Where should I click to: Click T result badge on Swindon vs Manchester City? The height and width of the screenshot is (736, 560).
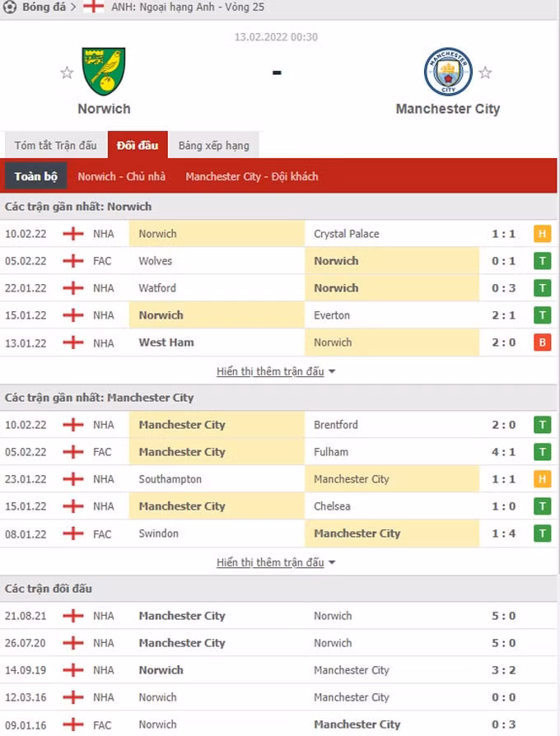[542, 533]
